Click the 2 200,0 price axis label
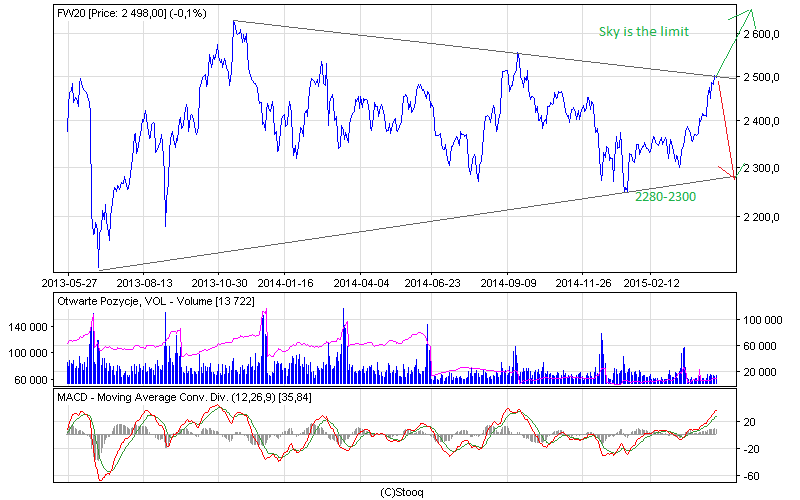The width and height of the screenshot is (800, 500). 762,217
